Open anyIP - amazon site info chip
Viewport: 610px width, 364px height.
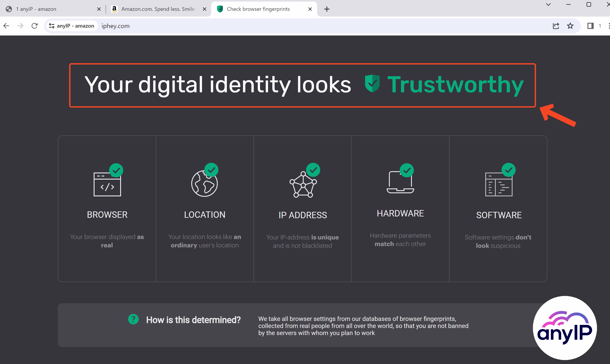(x=71, y=26)
